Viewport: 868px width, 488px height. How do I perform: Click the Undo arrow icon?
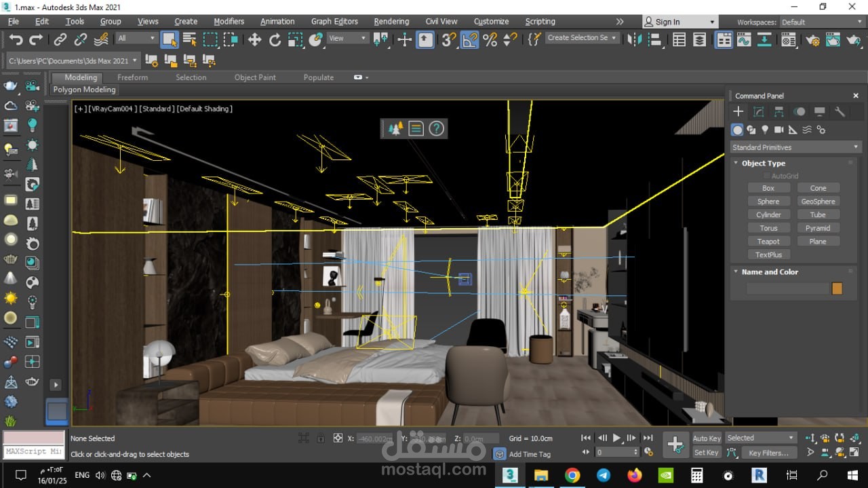click(16, 39)
